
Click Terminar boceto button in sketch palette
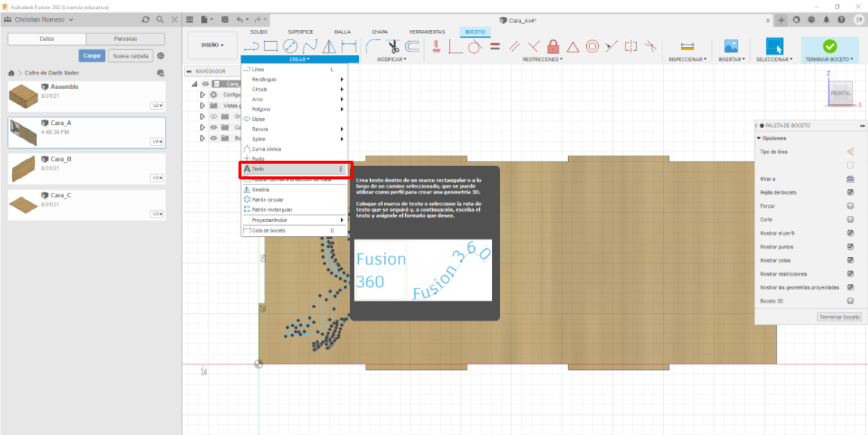pyautogui.click(x=840, y=317)
